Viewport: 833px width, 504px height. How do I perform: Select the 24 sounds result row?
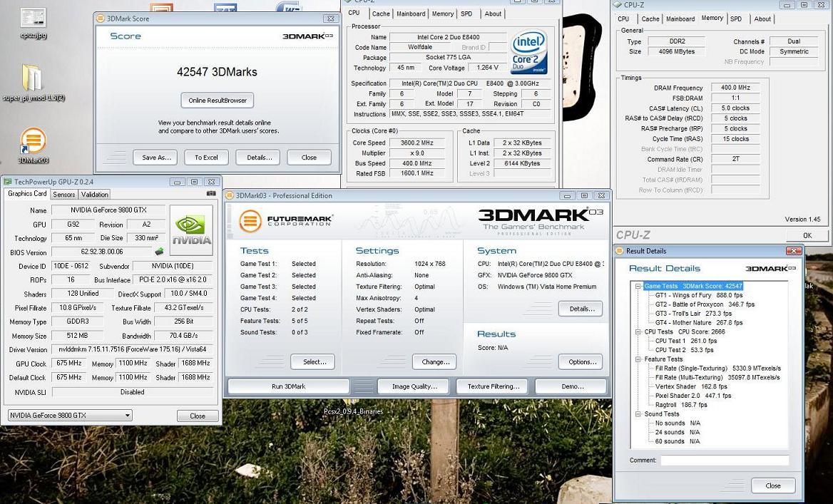click(x=678, y=432)
